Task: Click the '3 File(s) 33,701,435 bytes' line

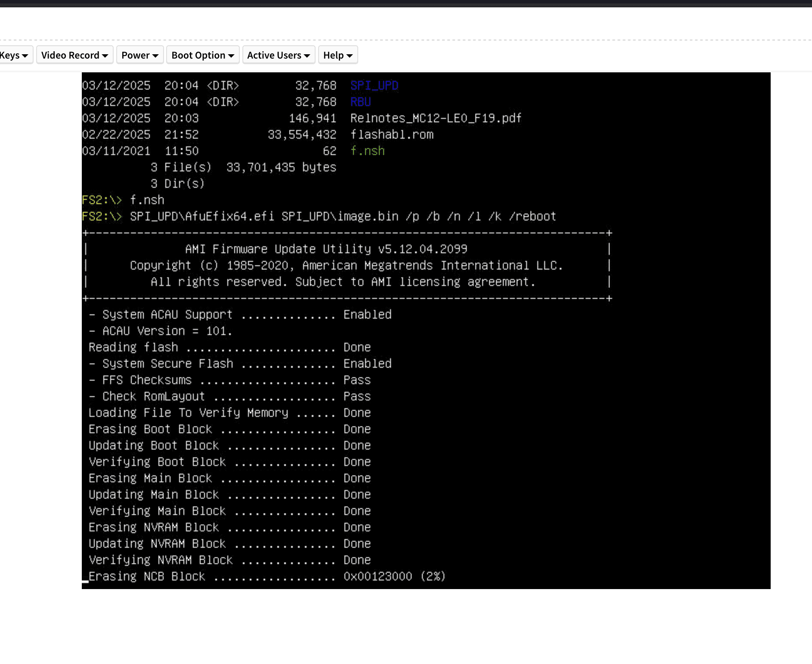Action: (x=243, y=168)
